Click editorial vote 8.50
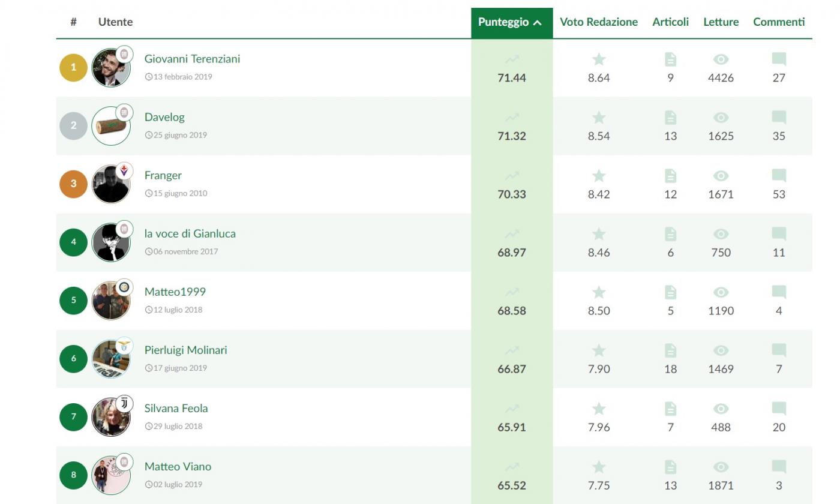 pyautogui.click(x=599, y=311)
